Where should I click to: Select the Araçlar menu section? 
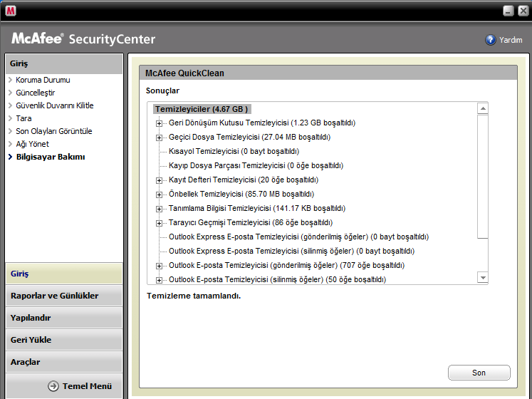coord(64,362)
